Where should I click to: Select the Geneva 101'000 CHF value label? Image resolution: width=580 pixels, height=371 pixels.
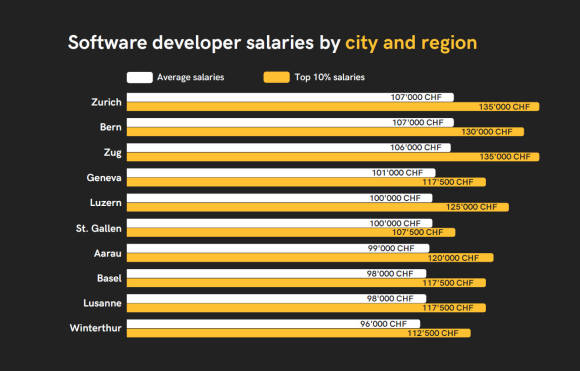tap(397, 173)
